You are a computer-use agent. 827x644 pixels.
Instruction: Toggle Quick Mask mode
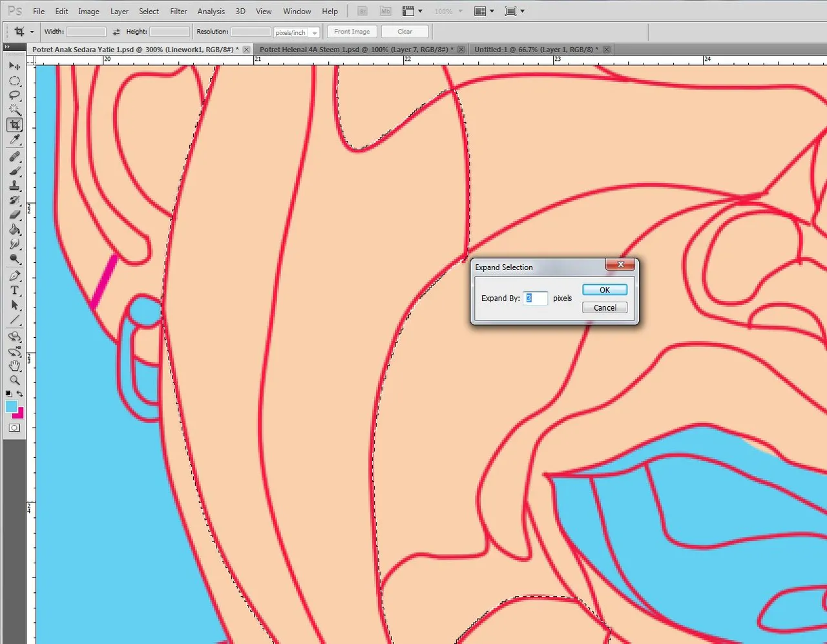(x=14, y=428)
